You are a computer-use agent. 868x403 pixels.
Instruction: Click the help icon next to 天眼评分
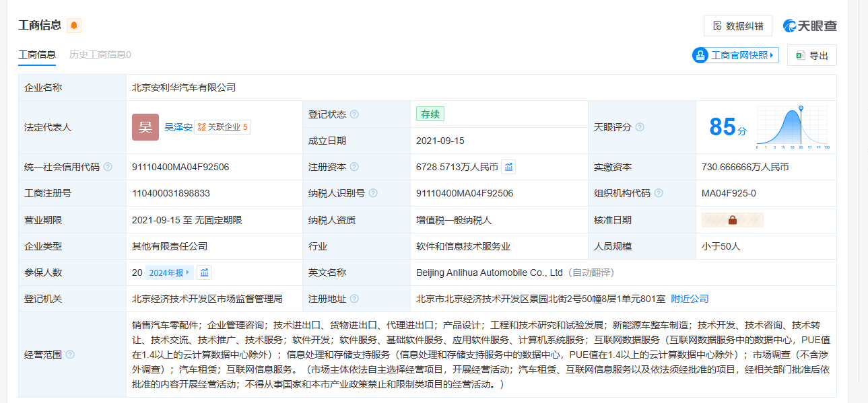coord(640,127)
